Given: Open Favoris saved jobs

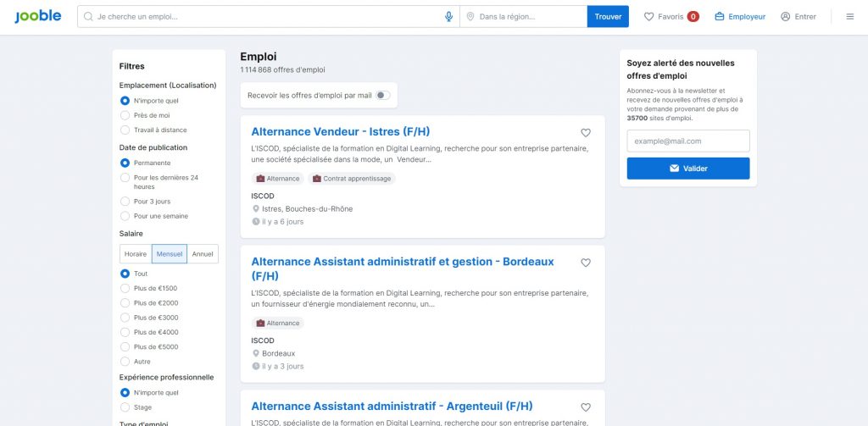Looking at the screenshot, I should tap(670, 16).
